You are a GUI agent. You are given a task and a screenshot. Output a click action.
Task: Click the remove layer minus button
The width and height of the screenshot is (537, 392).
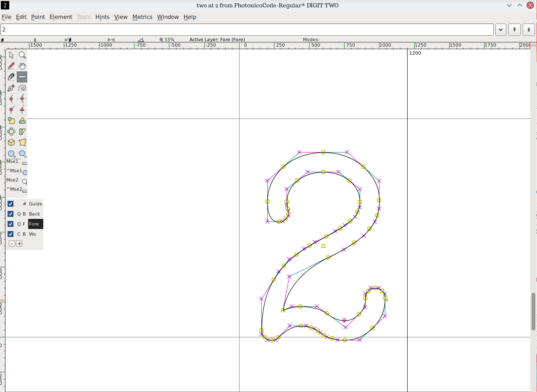point(12,244)
